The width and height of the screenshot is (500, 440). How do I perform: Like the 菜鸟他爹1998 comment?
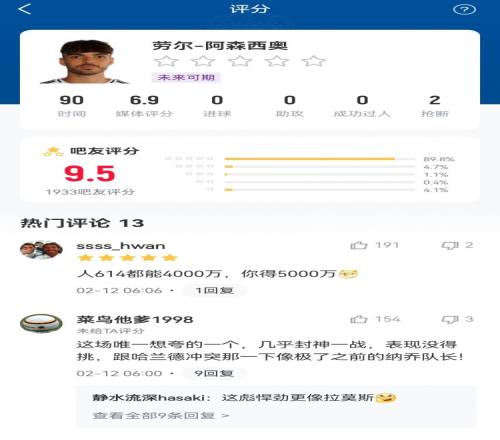click(x=359, y=319)
